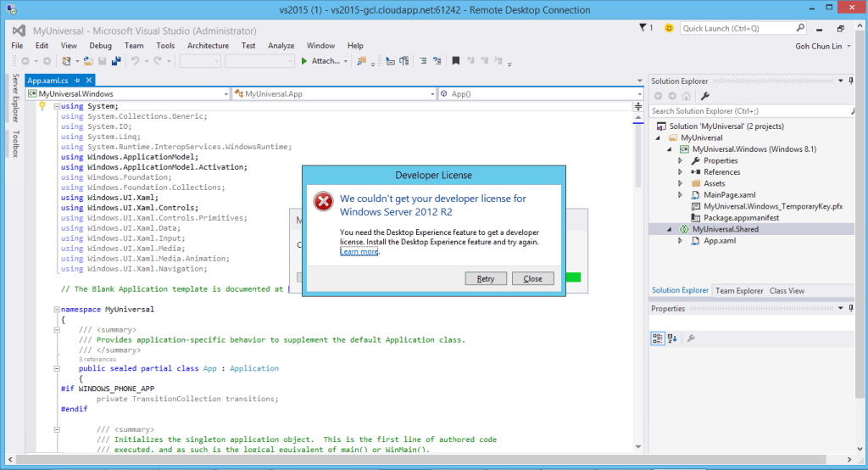
Task: Collapse the namespace MyUniversal code block
Action: click(x=57, y=310)
